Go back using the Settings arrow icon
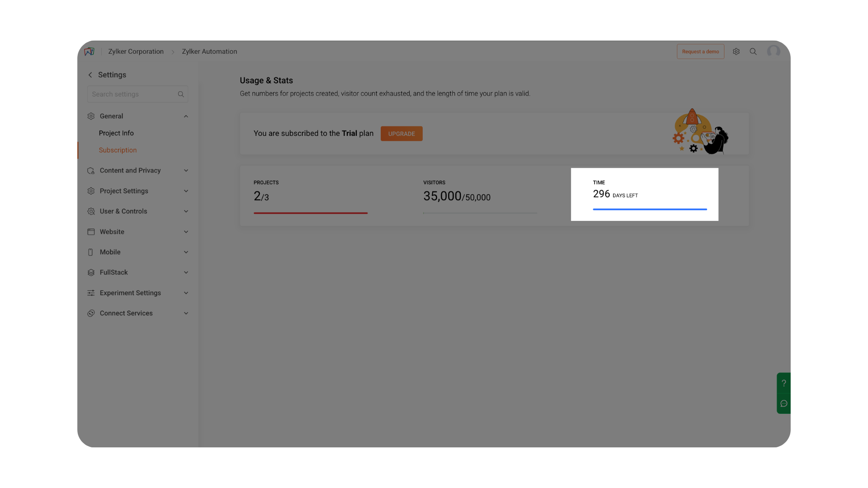The image size is (868, 488). (x=90, y=75)
